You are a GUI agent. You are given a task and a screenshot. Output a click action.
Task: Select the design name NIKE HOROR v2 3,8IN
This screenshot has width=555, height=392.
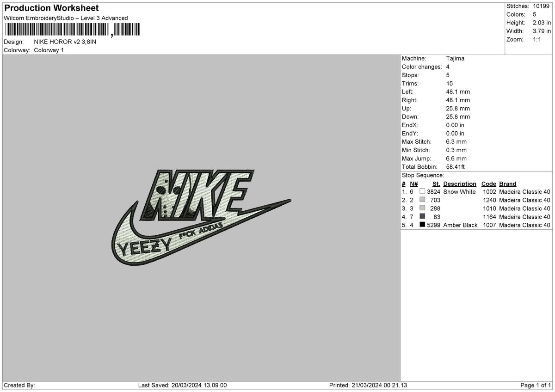[x=65, y=42]
